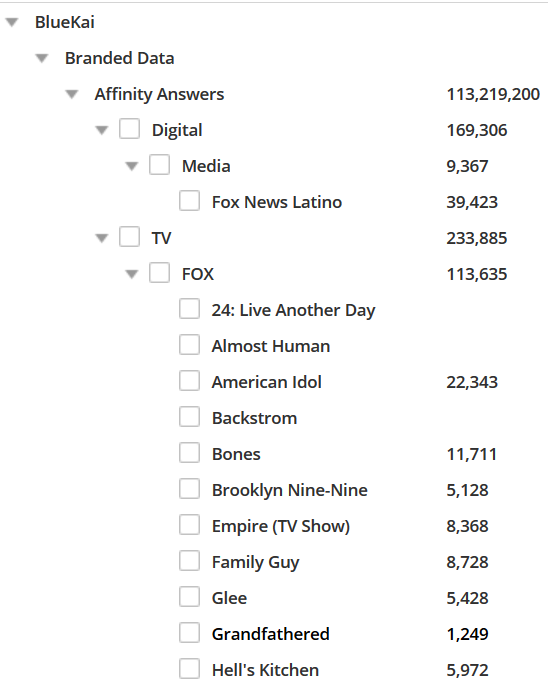This screenshot has width=548, height=692.
Task: Select the FOX checkbox
Action: click(159, 273)
